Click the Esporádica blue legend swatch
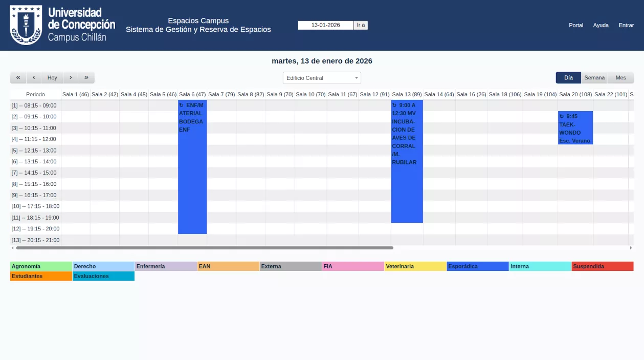Viewport: 644px width, 360px height. click(x=477, y=266)
